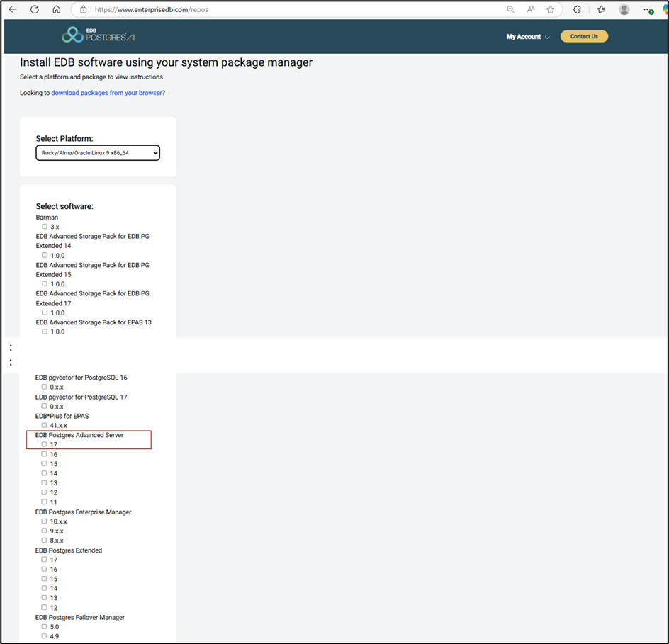Click the Select Platform: label
Screen dimensions: 669x644
coord(64,139)
